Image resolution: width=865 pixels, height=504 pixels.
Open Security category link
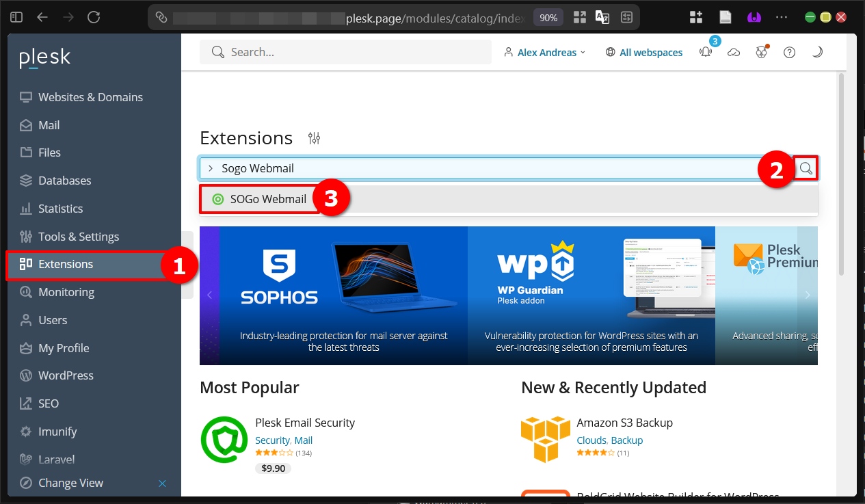point(272,440)
